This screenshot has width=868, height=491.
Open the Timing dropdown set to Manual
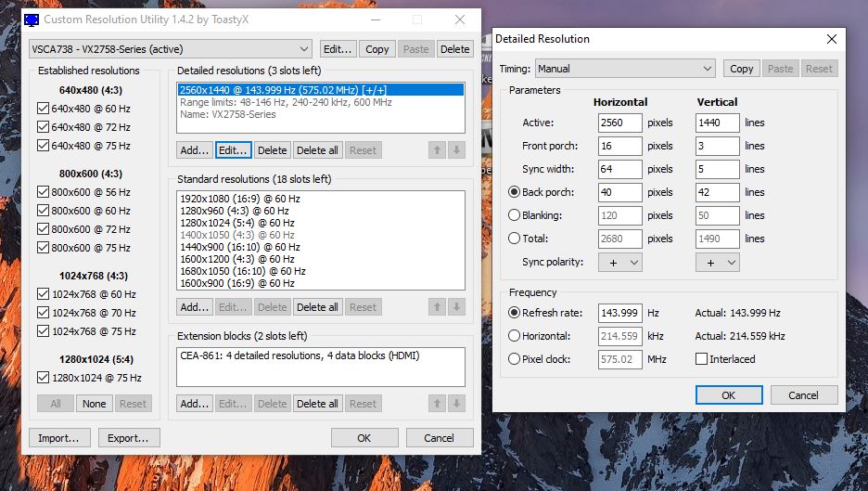(625, 69)
